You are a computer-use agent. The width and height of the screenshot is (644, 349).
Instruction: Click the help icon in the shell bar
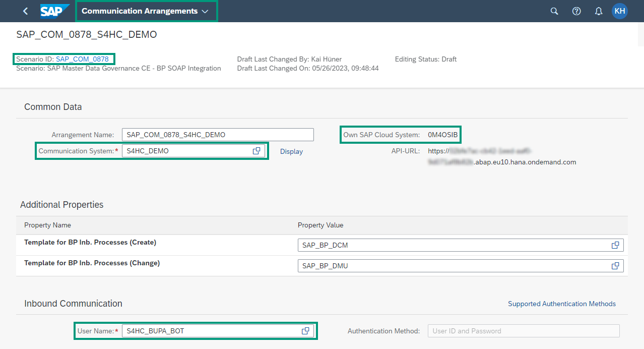click(x=576, y=11)
